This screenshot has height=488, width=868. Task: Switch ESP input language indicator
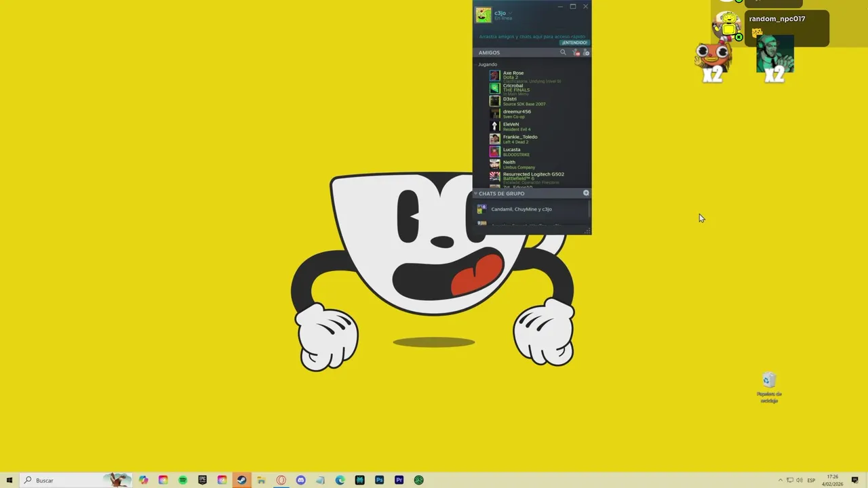pyautogui.click(x=811, y=480)
